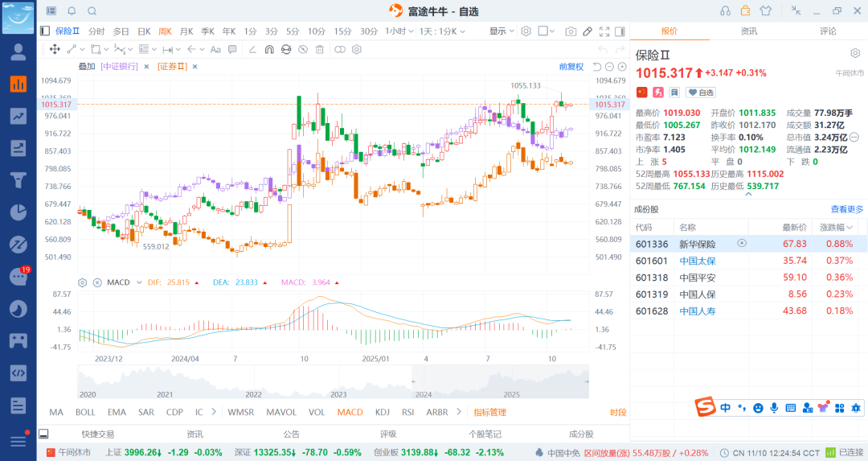This screenshot has width=868, height=461.
Task: Toggle the 自选 watchlist heart button
Action: (x=700, y=93)
